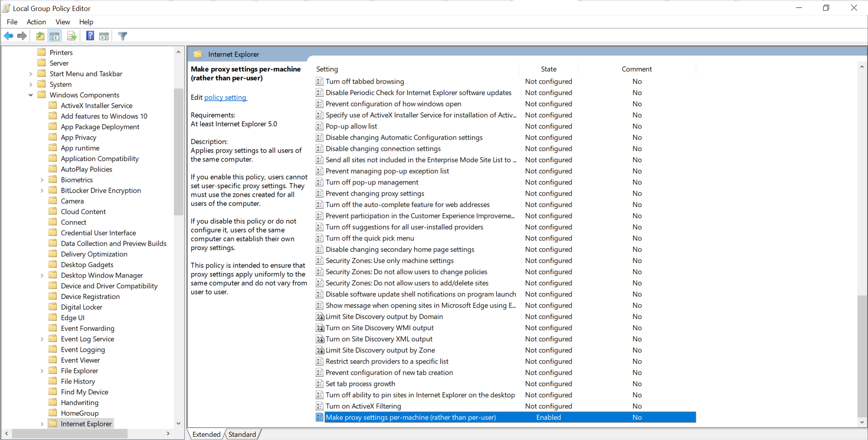The image size is (868, 440).
Task: Click the Printers folder icon
Action: click(x=42, y=52)
